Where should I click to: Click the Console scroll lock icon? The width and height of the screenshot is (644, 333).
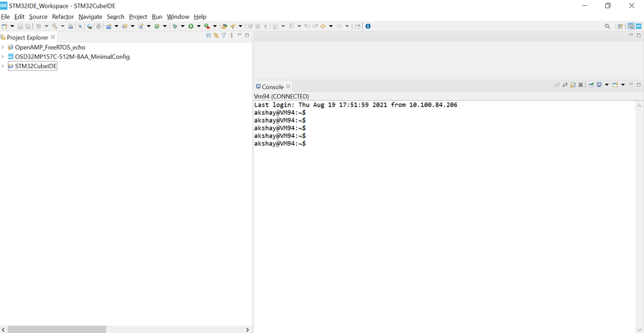[573, 85]
